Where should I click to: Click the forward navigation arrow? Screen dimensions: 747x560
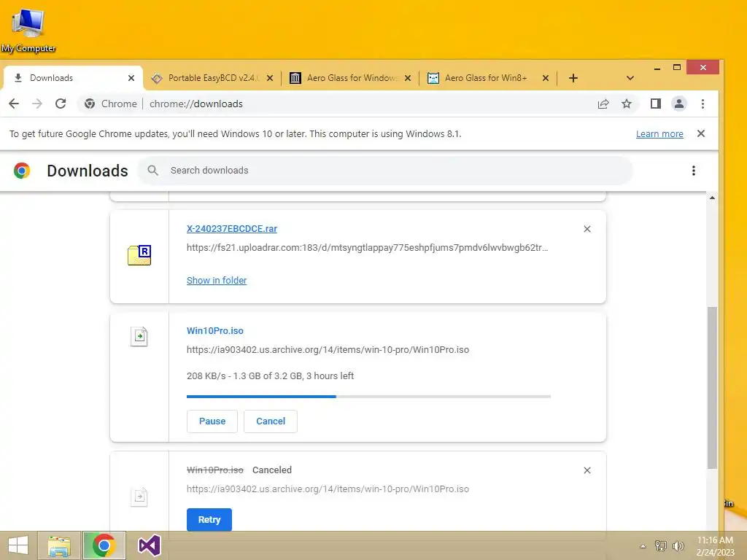[x=37, y=104]
